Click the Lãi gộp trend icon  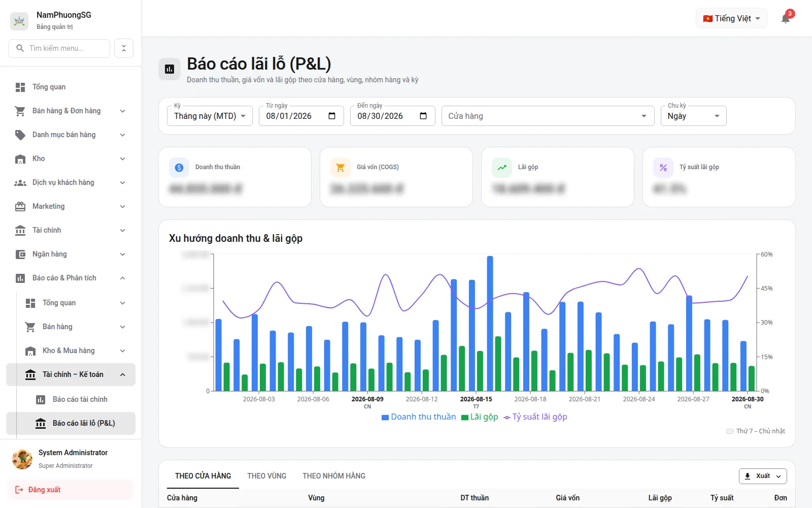(502, 168)
